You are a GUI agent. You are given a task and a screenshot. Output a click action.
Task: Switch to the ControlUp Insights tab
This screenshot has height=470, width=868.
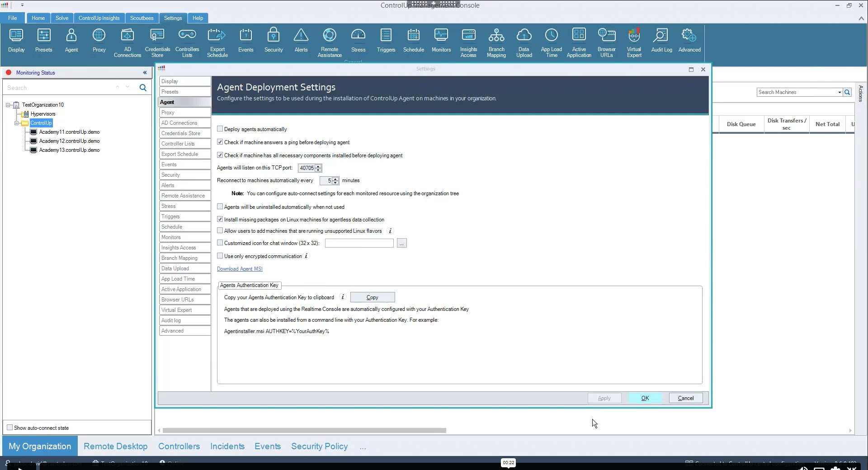tap(99, 18)
